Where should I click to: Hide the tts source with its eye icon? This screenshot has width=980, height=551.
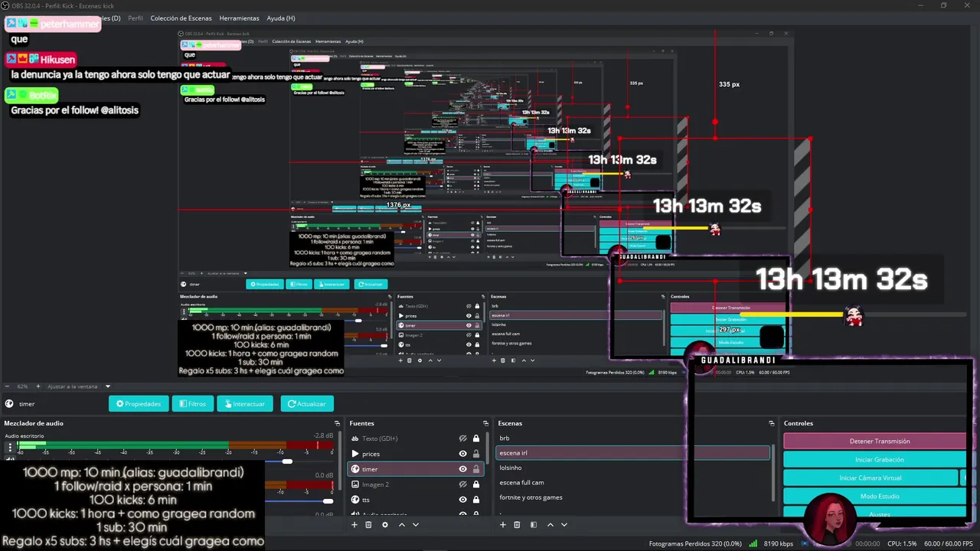click(462, 500)
